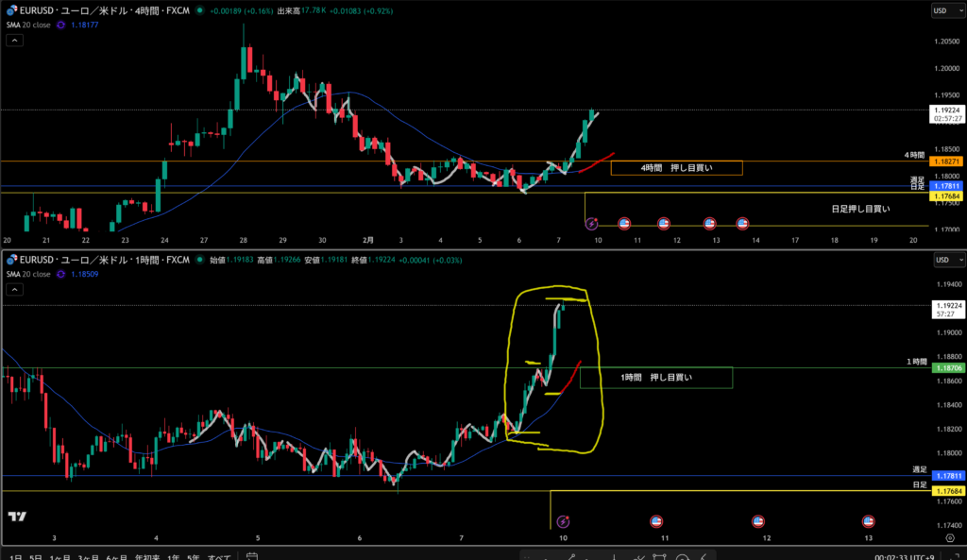Click the orange 1.18271 price label
The width and height of the screenshot is (967, 560).
point(946,162)
